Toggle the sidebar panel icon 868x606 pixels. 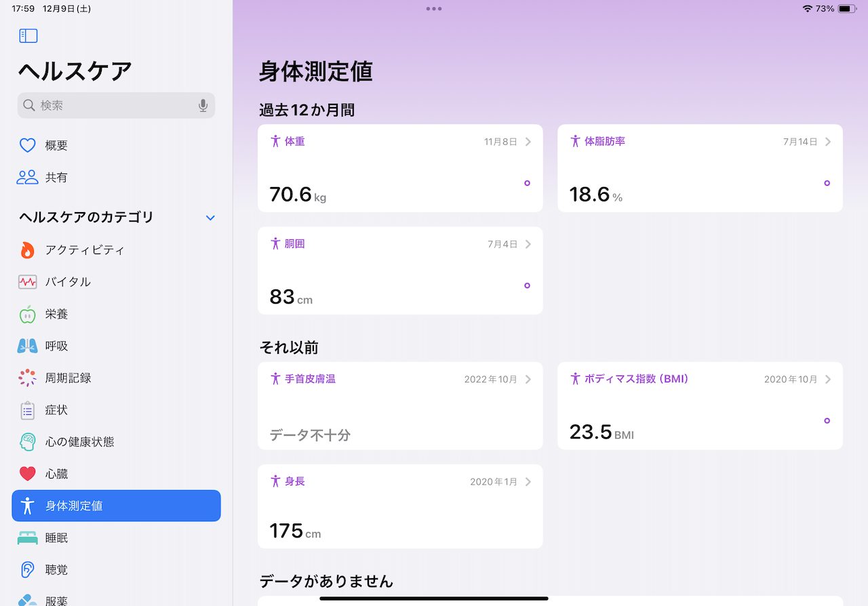tap(28, 36)
